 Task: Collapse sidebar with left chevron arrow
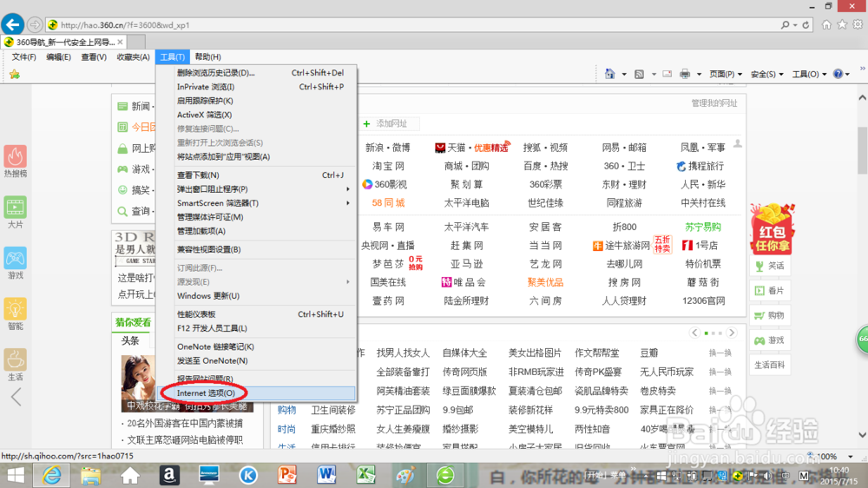tap(16, 397)
